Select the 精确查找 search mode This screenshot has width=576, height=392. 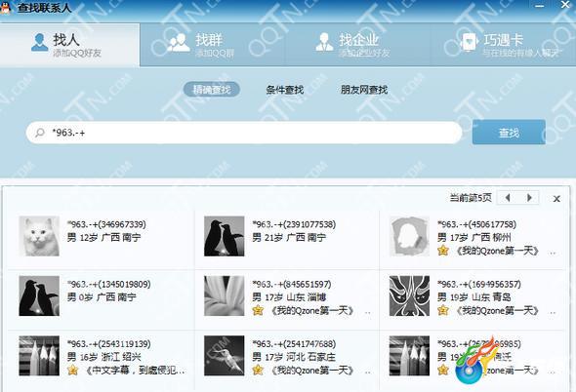pyautogui.click(x=212, y=90)
